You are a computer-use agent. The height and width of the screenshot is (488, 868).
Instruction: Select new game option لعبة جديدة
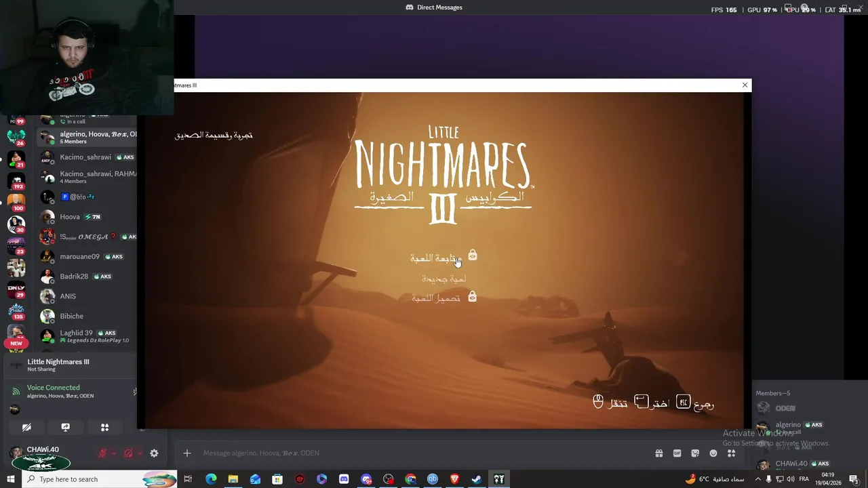pos(443,279)
